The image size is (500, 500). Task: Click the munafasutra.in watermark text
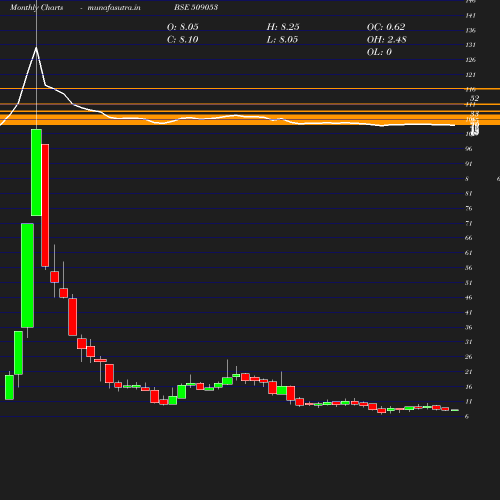114,7
